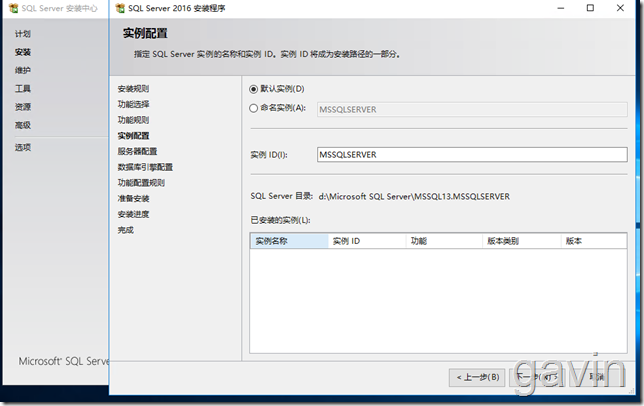644x406 pixels.
Task: Click the SQL Server 目录 path text
Action: [x=414, y=197]
